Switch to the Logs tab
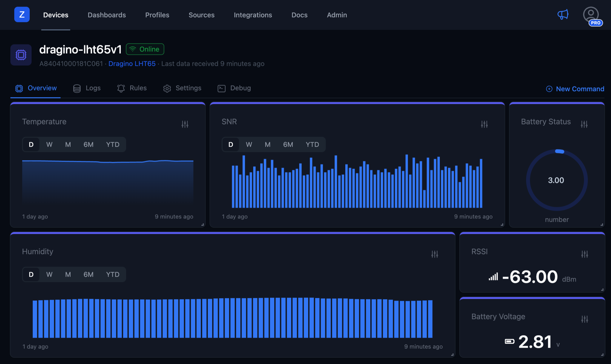 [87, 88]
